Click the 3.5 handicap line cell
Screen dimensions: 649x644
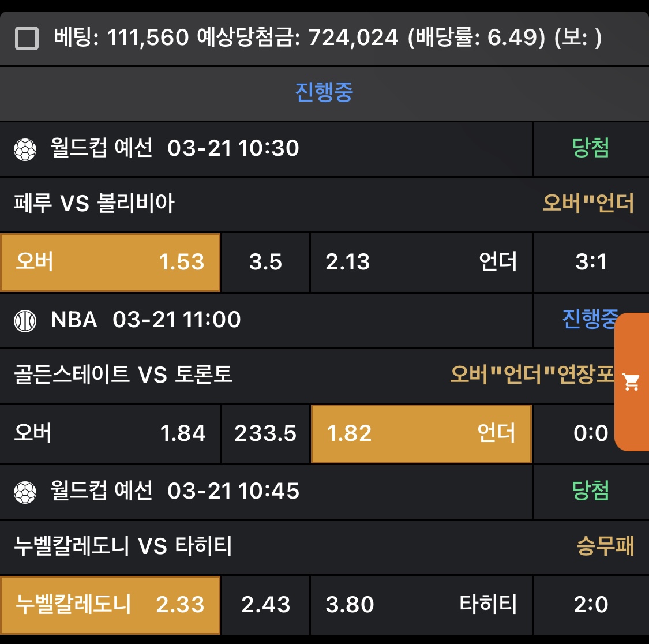(265, 262)
